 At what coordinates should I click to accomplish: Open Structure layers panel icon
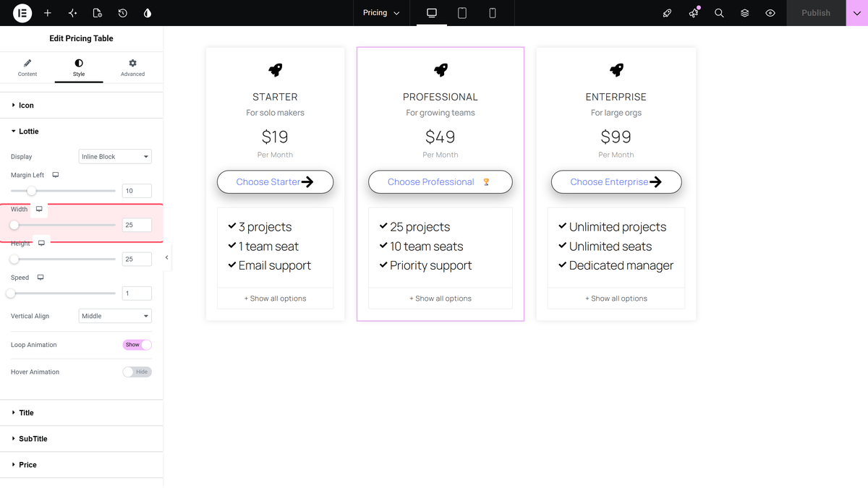(745, 13)
